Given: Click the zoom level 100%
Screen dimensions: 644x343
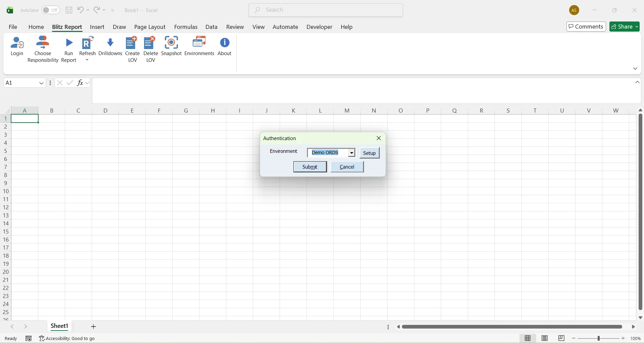Looking at the screenshot, I should [636, 339].
